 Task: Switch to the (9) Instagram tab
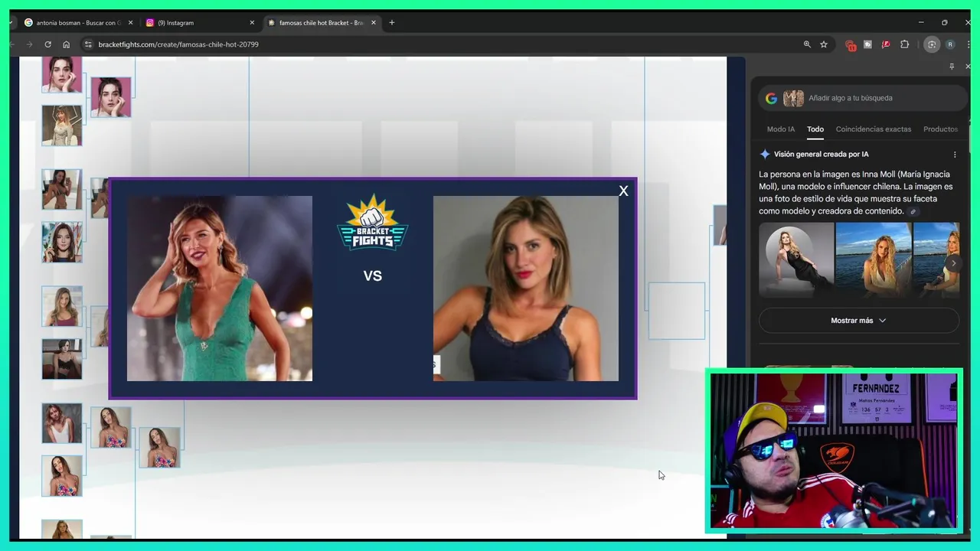coord(199,23)
